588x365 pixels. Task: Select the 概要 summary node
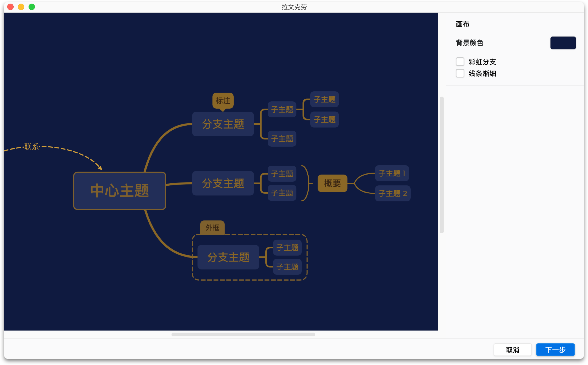(332, 183)
